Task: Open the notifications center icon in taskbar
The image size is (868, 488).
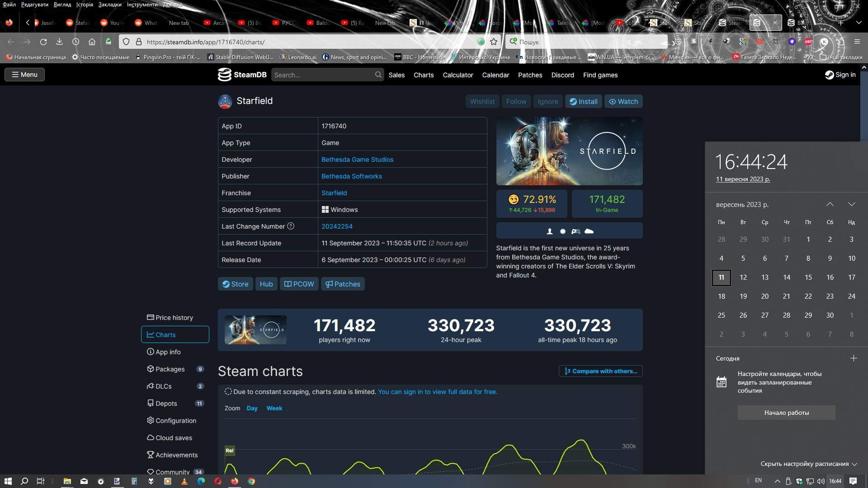Action: coord(853,481)
